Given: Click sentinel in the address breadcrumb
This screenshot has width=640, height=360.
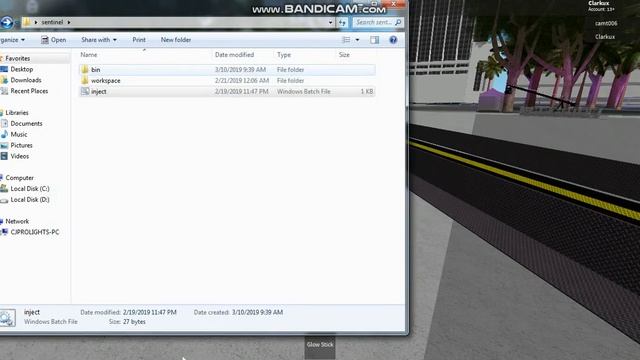Looking at the screenshot, I should [x=52, y=22].
